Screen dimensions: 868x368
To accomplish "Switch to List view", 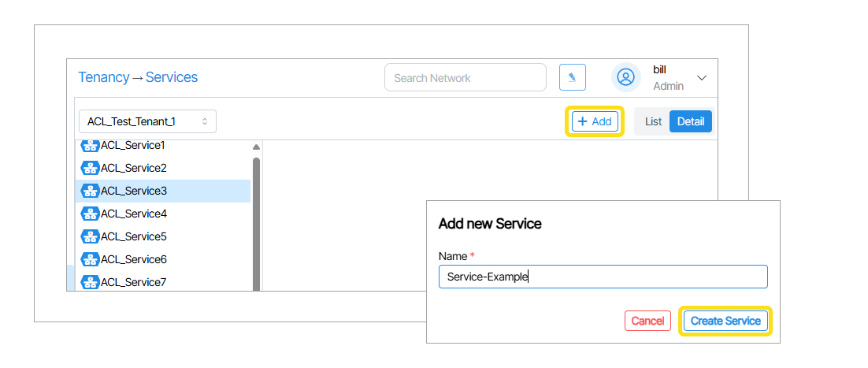I will pos(653,121).
